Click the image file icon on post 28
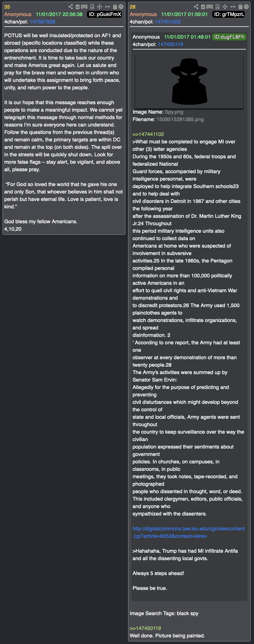The image size is (254, 644). (x=218, y=7)
